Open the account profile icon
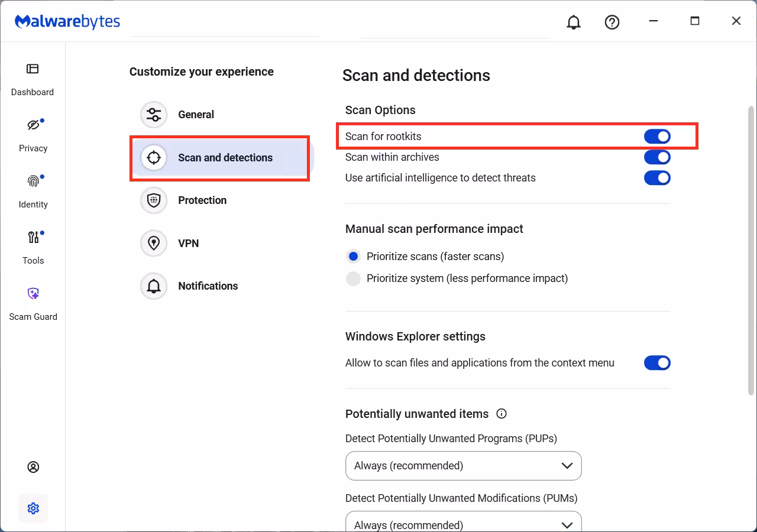The image size is (757, 532). tap(33, 467)
